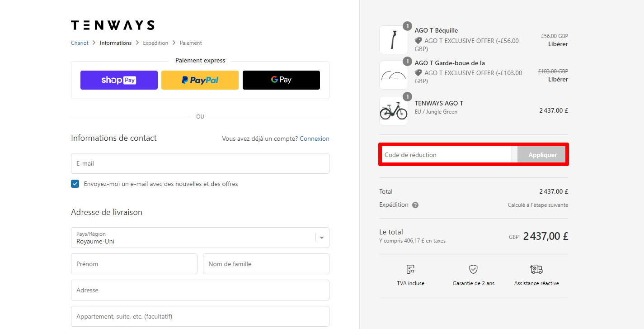Go back to Chariot in breadcrumb
This screenshot has height=329, width=644.
point(80,43)
